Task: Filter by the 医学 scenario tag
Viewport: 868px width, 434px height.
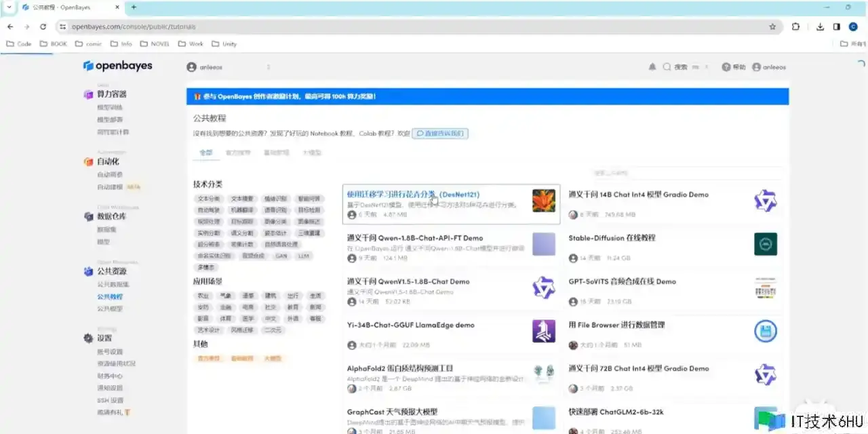Action: (x=248, y=318)
